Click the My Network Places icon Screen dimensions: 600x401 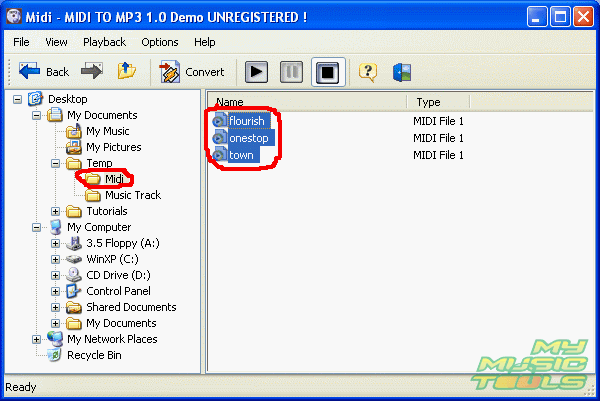[55, 339]
